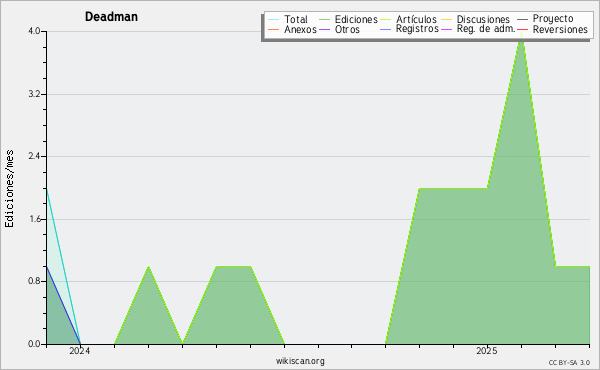
Task: Click the Otros purple line swatch
Action: pos(324,30)
